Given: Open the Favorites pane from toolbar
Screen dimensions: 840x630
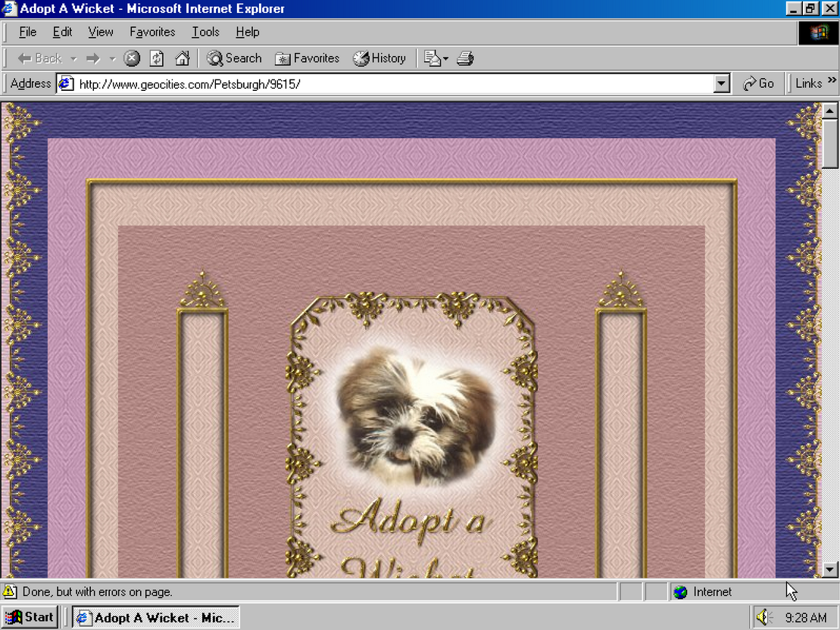Looking at the screenshot, I should [307, 58].
